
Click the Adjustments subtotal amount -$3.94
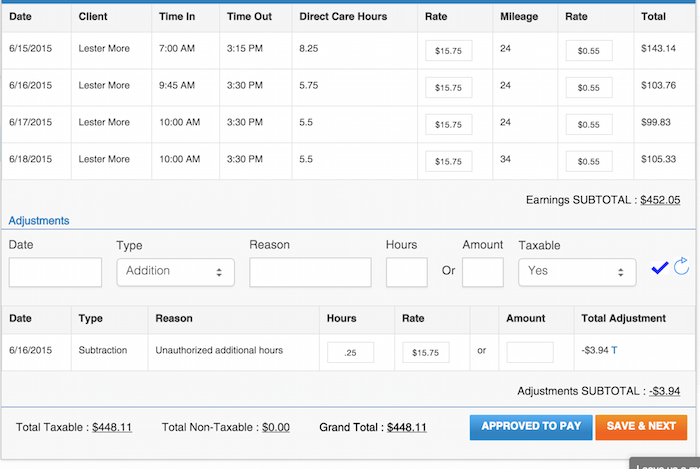click(664, 391)
